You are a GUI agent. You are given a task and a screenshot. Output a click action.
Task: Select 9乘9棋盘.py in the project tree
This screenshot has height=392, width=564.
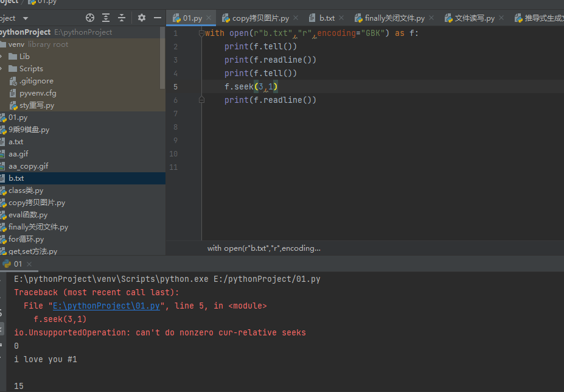(x=83, y=130)
